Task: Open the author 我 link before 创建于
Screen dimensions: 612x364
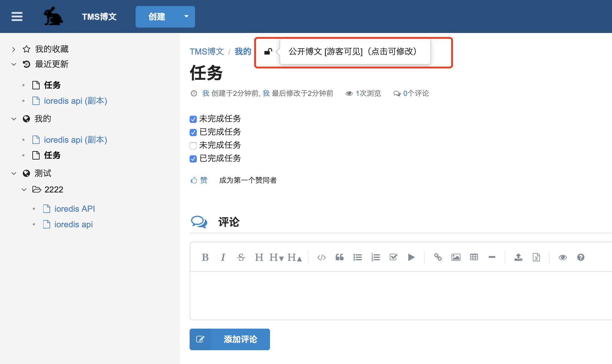Action: [205, 93]
